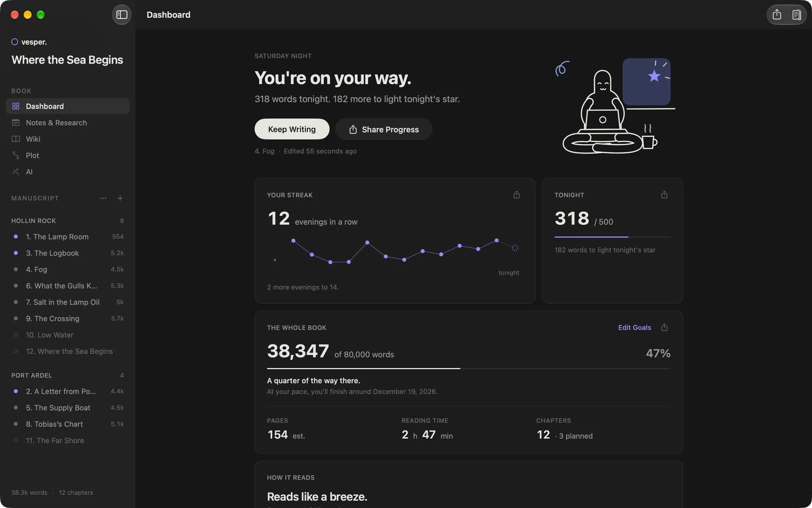This screenshot has height=508, width=812.
Task: Click the 'Reads like a breeze.' heading
Action: [x=317, y=497]
